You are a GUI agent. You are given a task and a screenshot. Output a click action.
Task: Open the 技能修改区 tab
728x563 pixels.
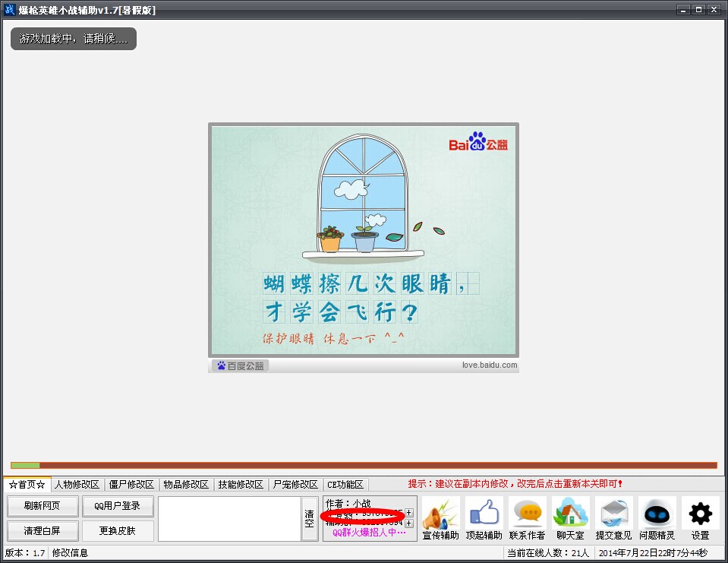click(x=241, y=485)
